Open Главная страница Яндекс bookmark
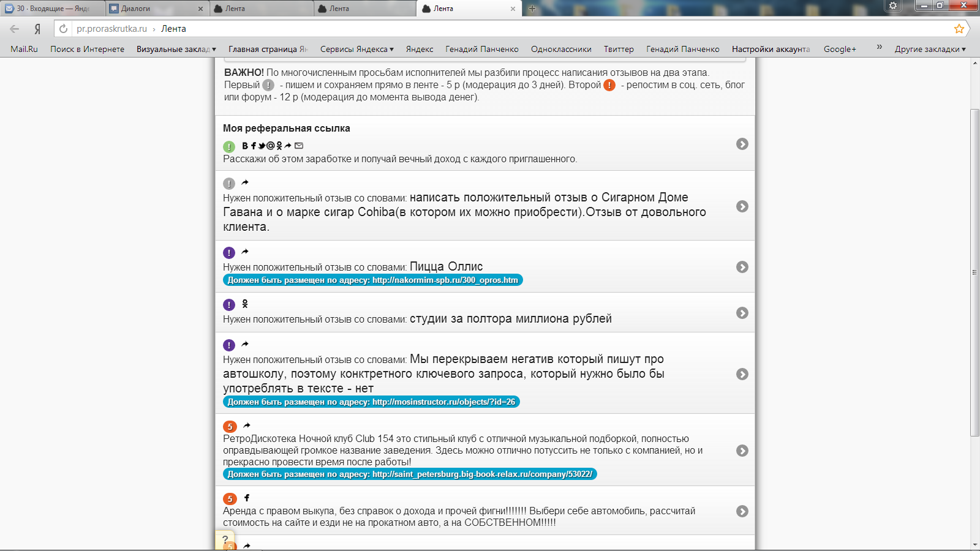 click(x=268, y=49)
